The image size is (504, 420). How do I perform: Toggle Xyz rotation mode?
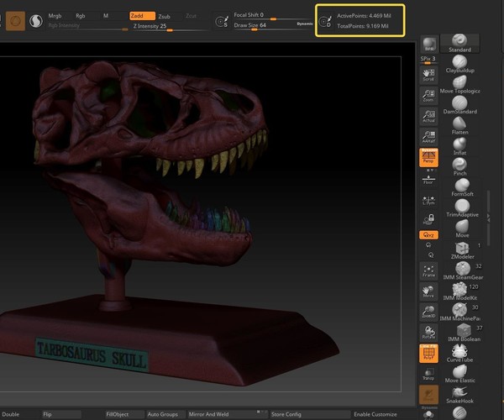(x=428, y=235)
